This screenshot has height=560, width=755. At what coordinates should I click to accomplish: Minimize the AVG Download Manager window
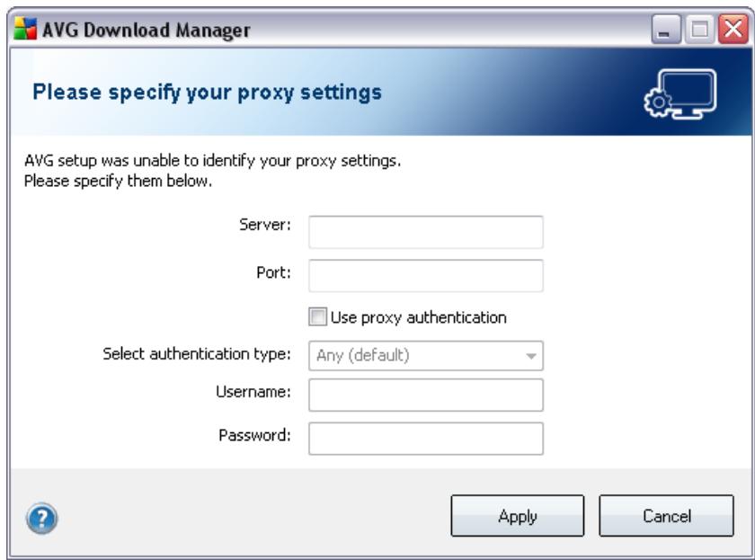(665, 29)
